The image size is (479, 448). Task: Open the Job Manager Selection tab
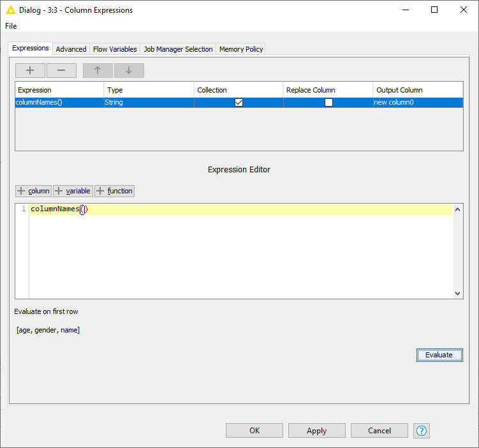click(178, 49)
